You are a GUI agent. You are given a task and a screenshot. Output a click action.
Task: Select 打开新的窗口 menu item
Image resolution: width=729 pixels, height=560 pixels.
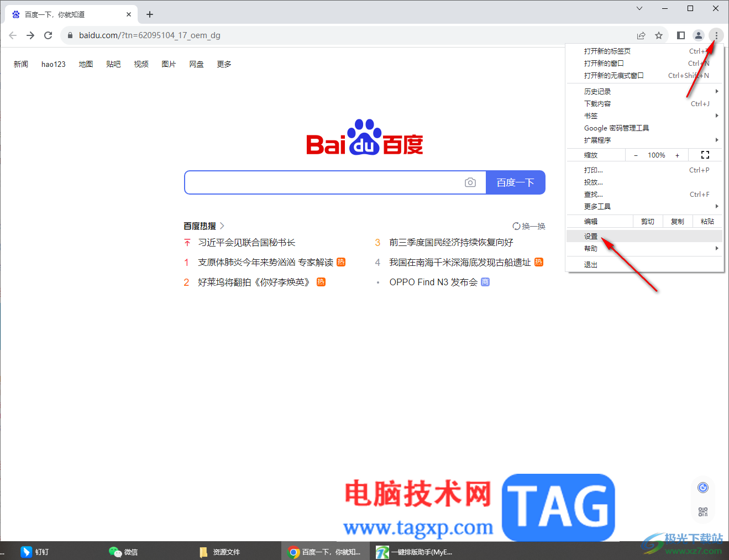(644, 64)
